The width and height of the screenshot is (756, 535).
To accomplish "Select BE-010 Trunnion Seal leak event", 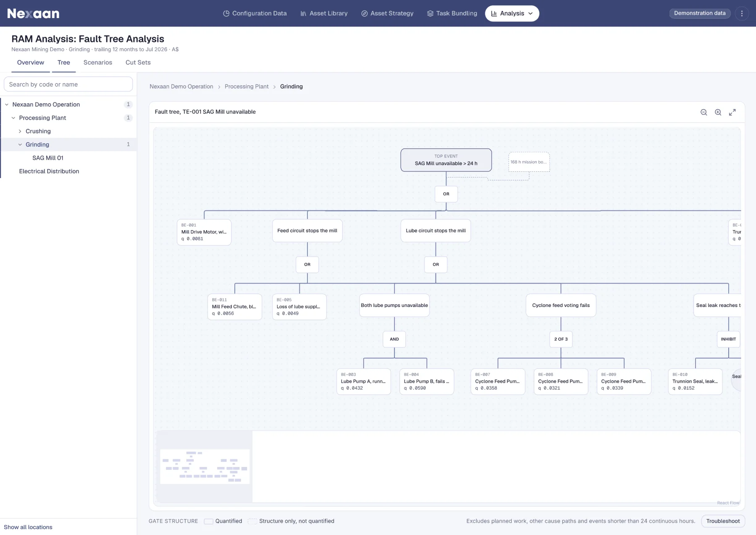I will tap(696, 382).
